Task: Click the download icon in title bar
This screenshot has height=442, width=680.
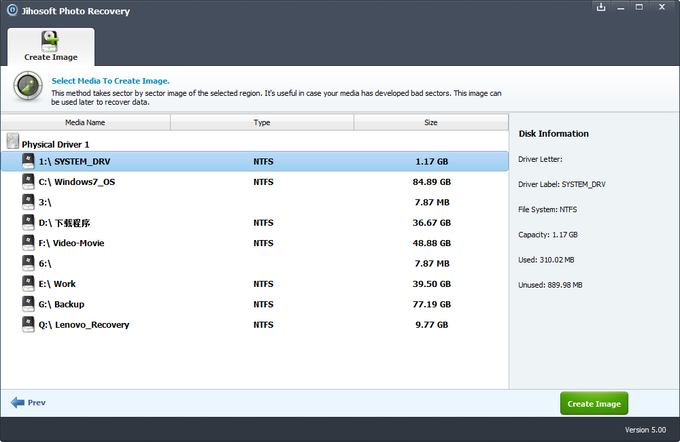Action: click(601, 7)
